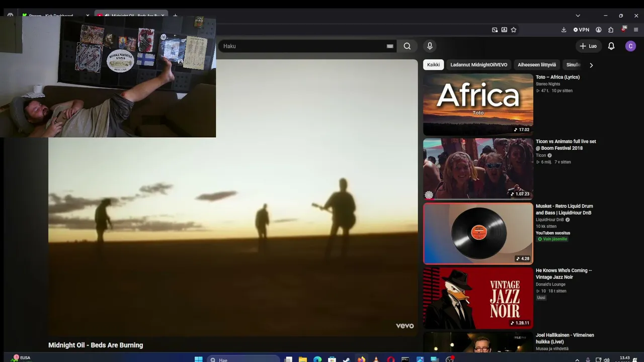
Task: Open the Toto – Africa (Lyrics) title link
Action: 557,77
